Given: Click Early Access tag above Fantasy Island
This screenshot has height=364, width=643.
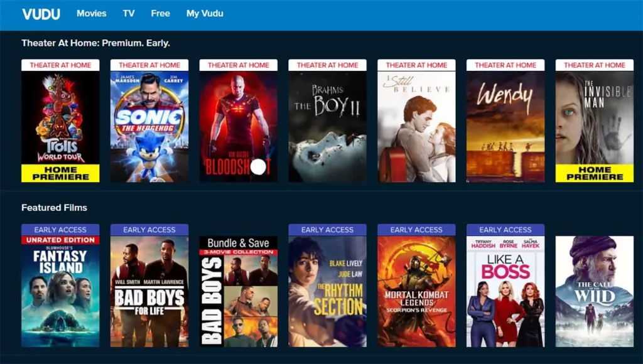Looking at the screenshot, I should [x=60, y=230].
